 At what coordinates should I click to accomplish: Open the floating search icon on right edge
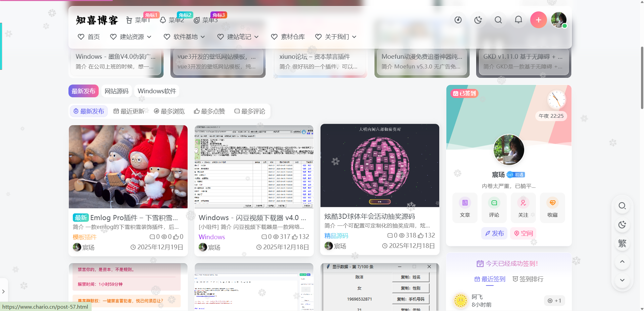pos(622,206)
